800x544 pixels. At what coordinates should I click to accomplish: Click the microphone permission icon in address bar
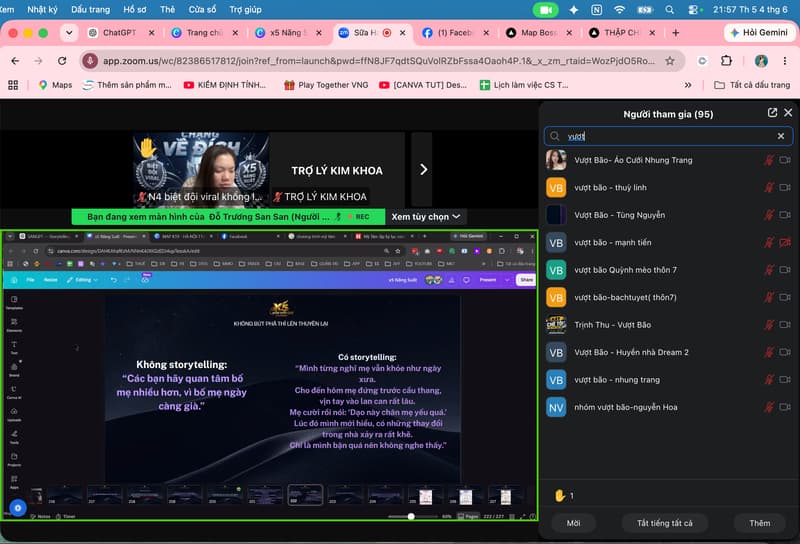[90, 61]
